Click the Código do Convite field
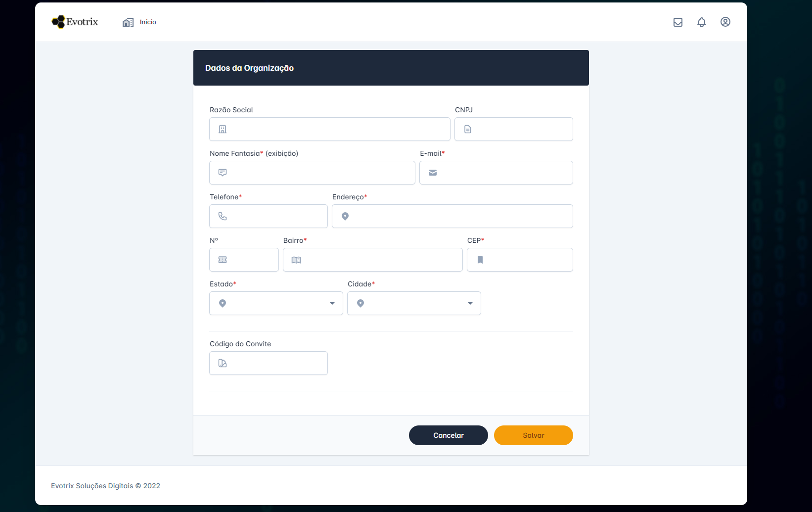This screenshot has height=512, width=812. point(274,363)
